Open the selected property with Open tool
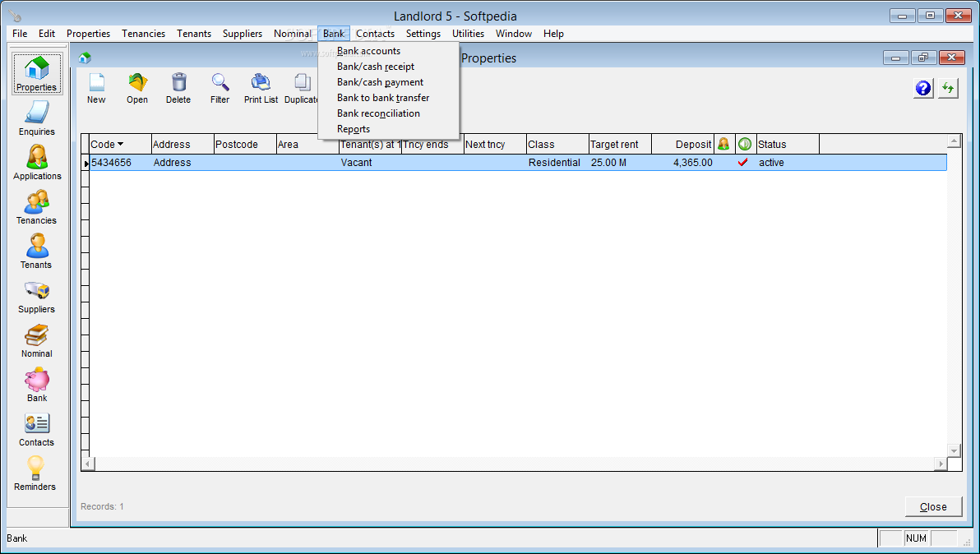This screenshot has height=554, width=980. pos(137,88)
